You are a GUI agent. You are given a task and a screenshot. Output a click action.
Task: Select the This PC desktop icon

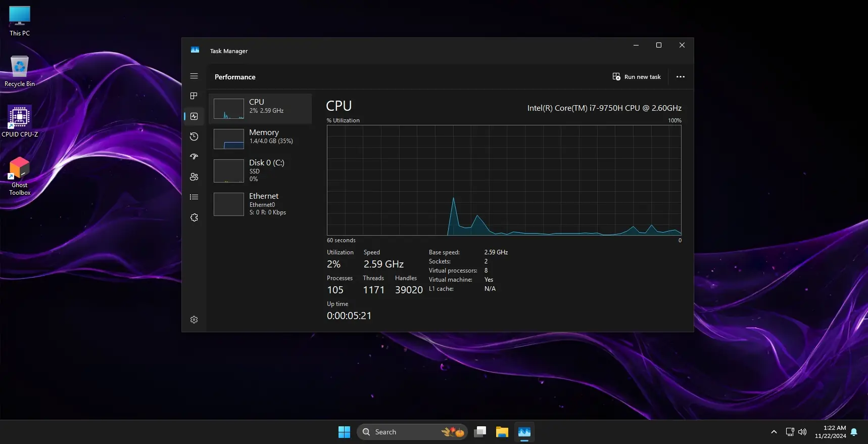point(20,21)
